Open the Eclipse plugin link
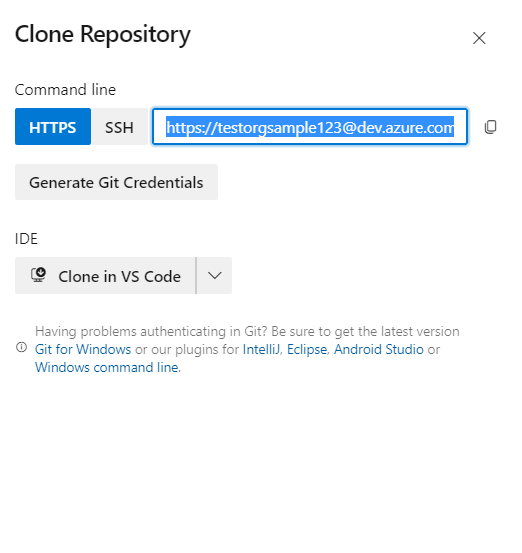 point(307,350)
